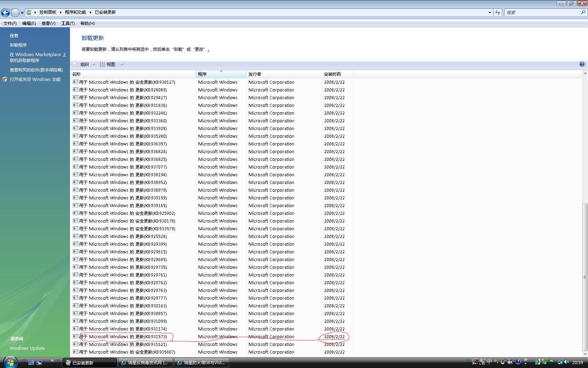
Task: Switch to 瑞星防火墙08与Vist... taskbar window
Action: (202, 363)
